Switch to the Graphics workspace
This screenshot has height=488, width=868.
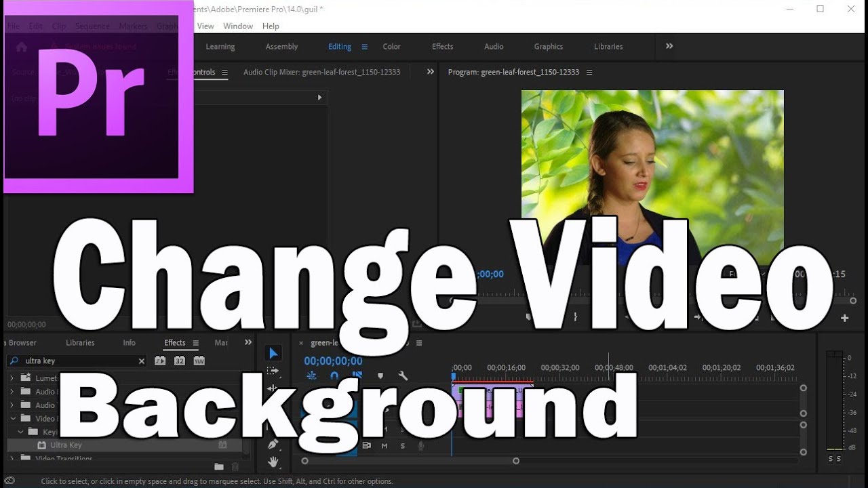[549, 47]
